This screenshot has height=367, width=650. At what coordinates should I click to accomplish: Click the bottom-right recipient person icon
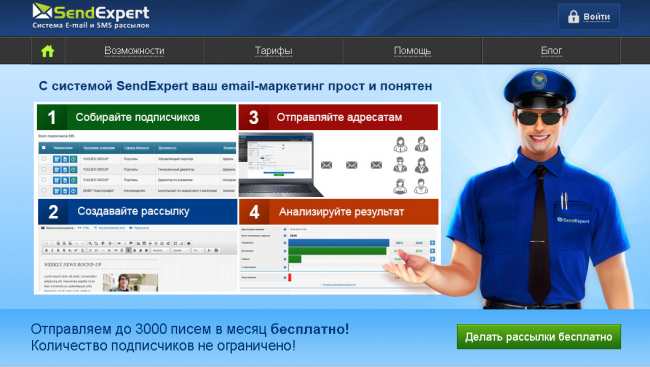[x=421, y=186]
